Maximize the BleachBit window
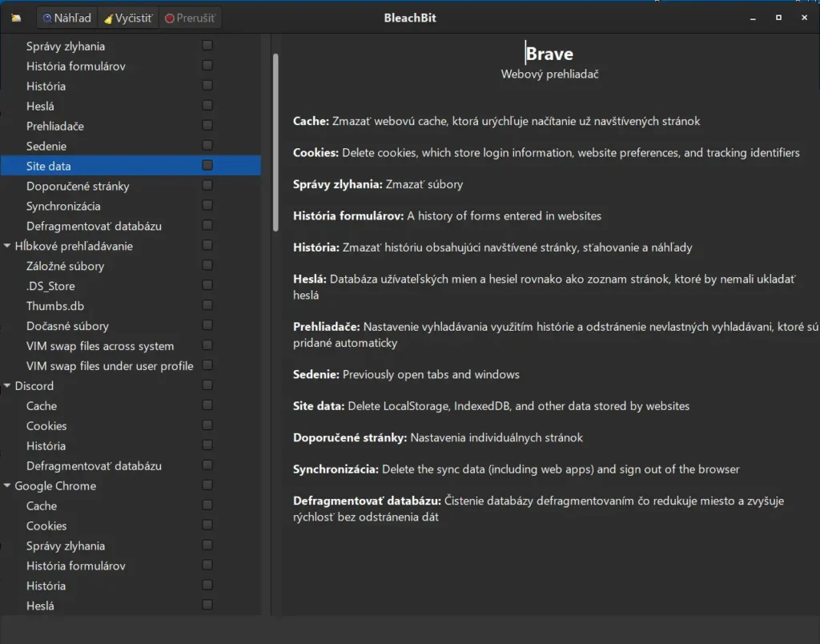Viewport: 820px width, 644px height. click(778, 18)
